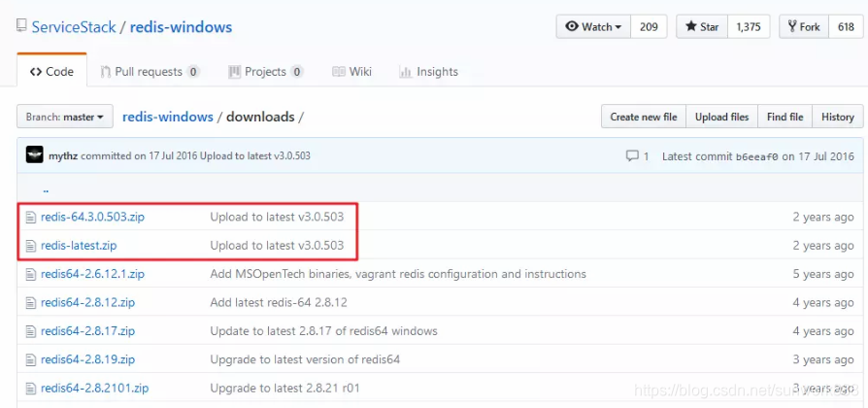This screenshot has height=408, width=868.
Task: Open the Add MSOpenTech binaries commit message
Action: 398,274
